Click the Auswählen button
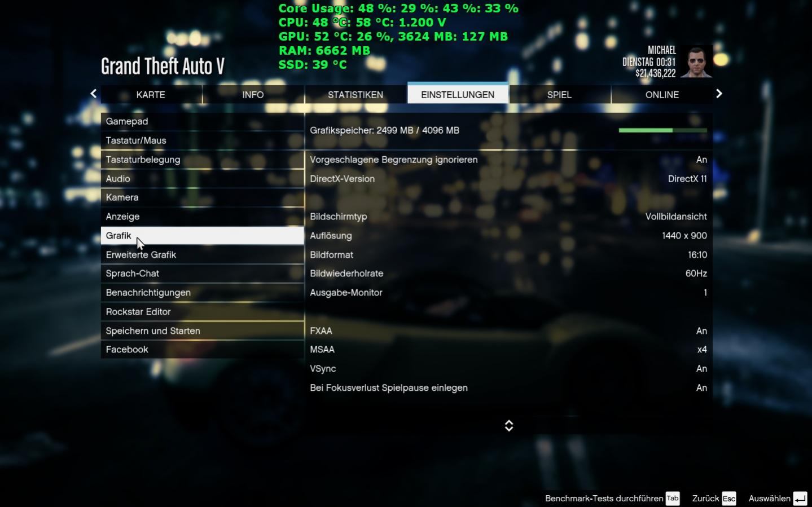 (769, 499)
